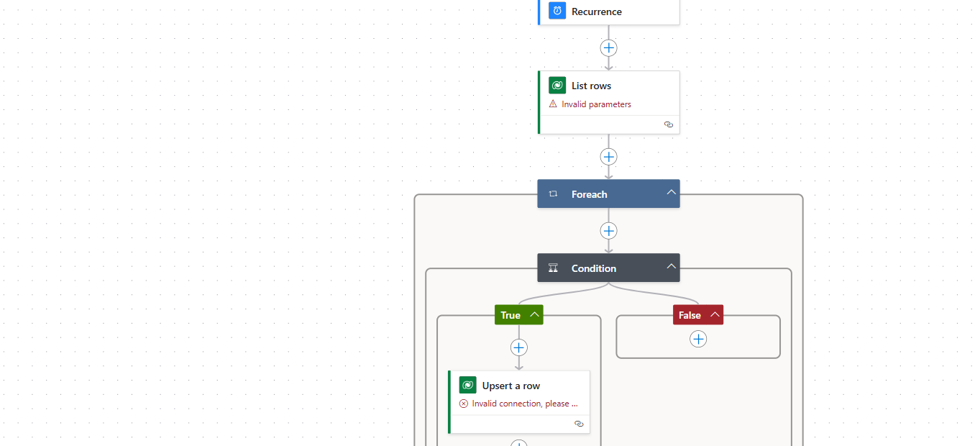Click the connection link icon on List rows
Viewport: 980px width, 446px height.
coord(668,124)
